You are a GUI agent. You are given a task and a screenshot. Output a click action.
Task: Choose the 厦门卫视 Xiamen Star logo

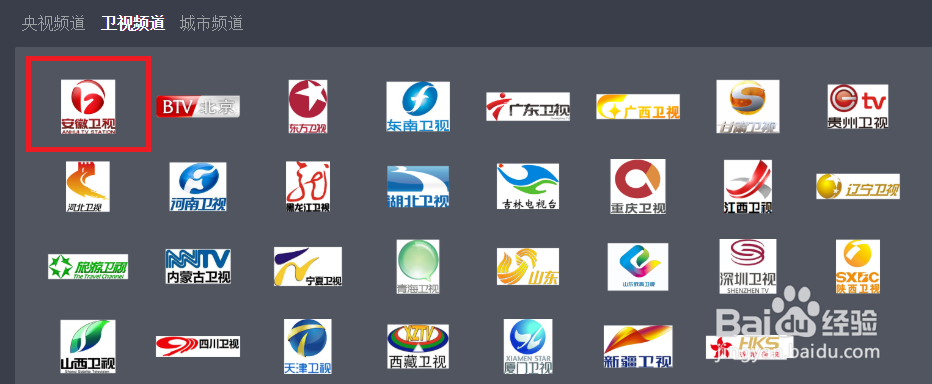click(528, 347)
